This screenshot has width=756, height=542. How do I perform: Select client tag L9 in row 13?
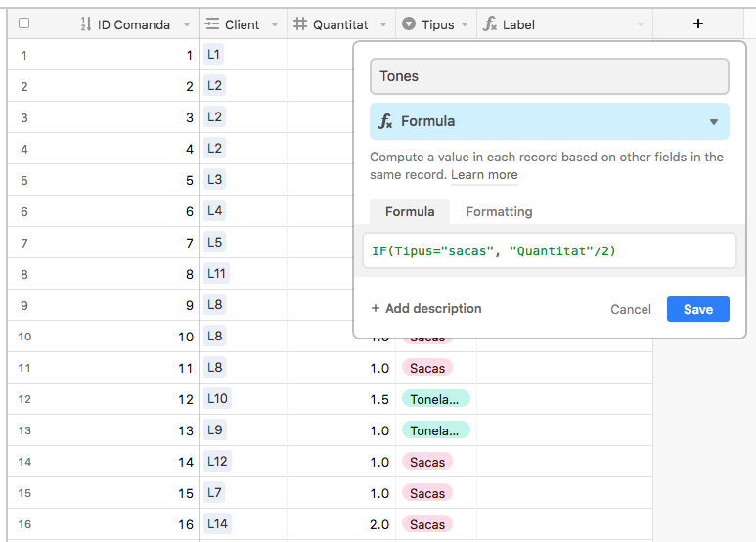pos(214,429)
